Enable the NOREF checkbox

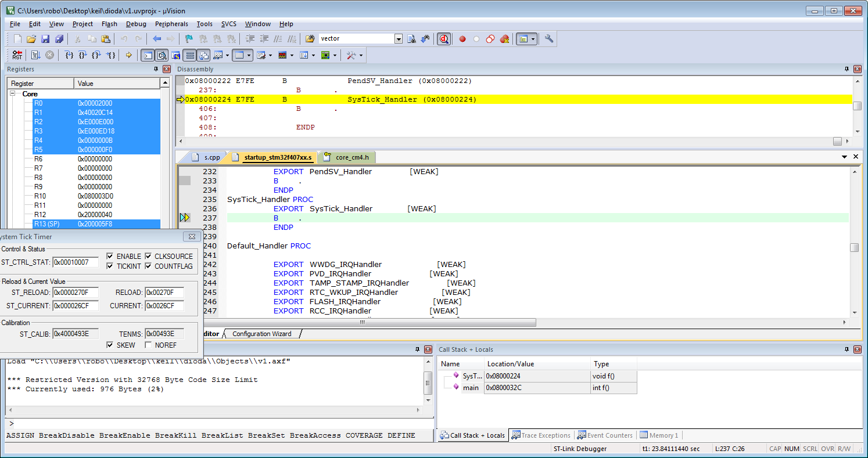[x=149, y=345]
